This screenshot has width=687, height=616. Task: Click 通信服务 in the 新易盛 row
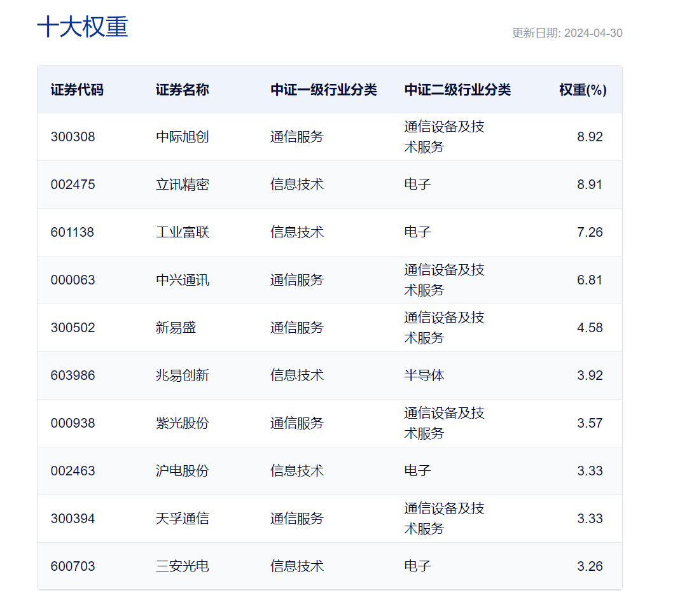click(296, 328)
